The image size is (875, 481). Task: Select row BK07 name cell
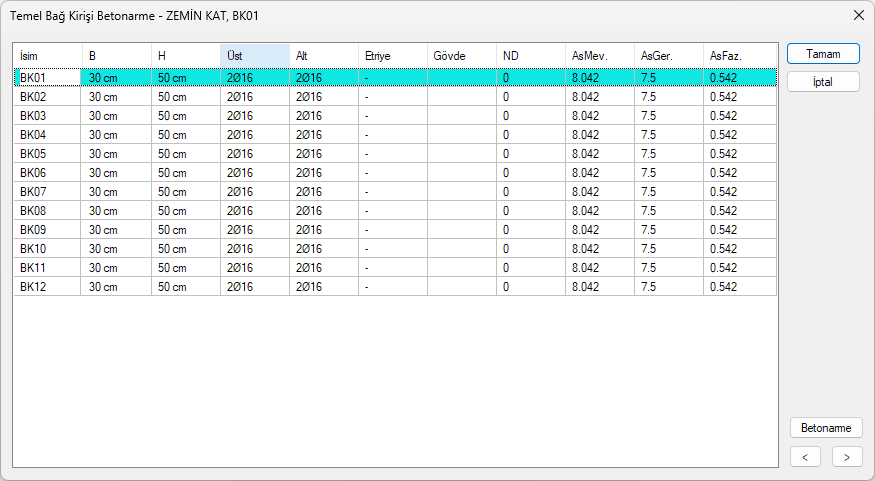tap(47, 191)
